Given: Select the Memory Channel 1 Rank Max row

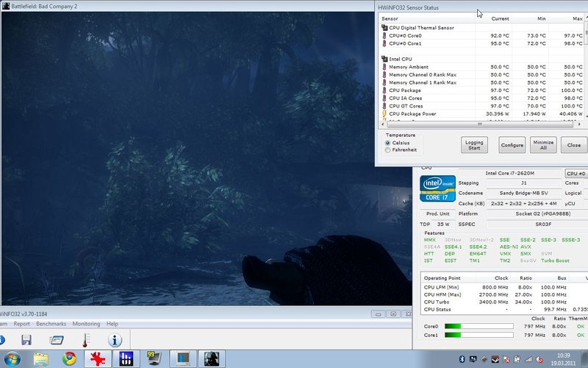Looking at the screenshot, I should (481, 82).
